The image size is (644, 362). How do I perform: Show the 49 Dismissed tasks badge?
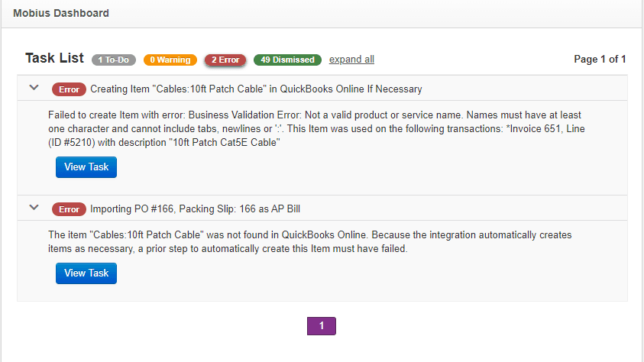click(287, 60)
